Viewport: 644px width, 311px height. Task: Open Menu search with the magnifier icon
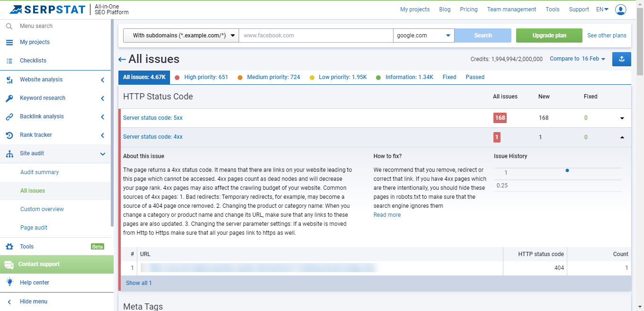coord(9,26)
